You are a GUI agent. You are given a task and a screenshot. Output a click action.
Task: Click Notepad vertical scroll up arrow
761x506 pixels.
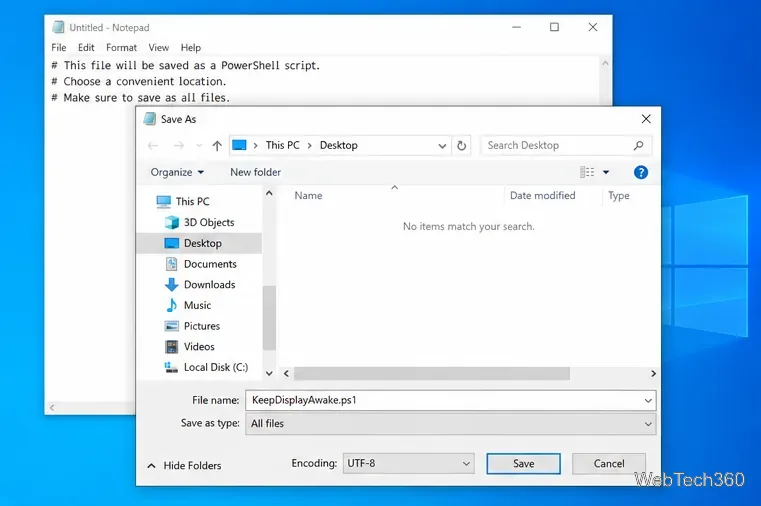coord(605,63)
